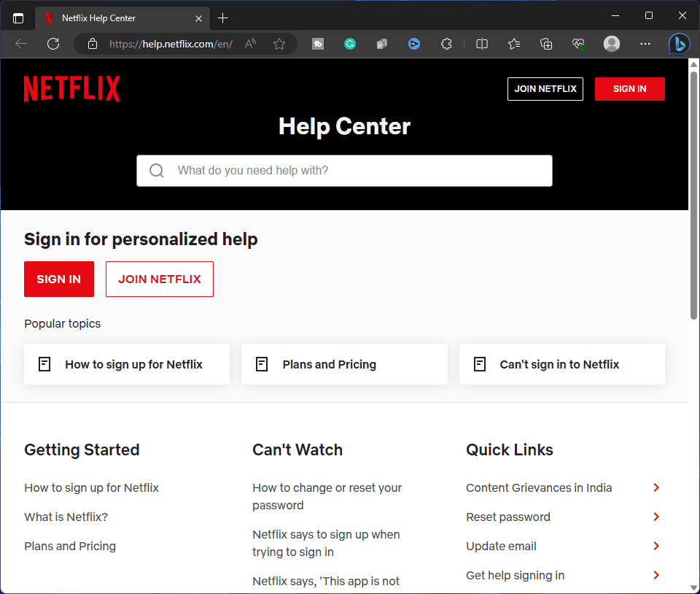Image resolution: width=700 pixels, height=594 pixels.
Task: Open the Collections icon in toolbar
Action: tap(546, 44)
